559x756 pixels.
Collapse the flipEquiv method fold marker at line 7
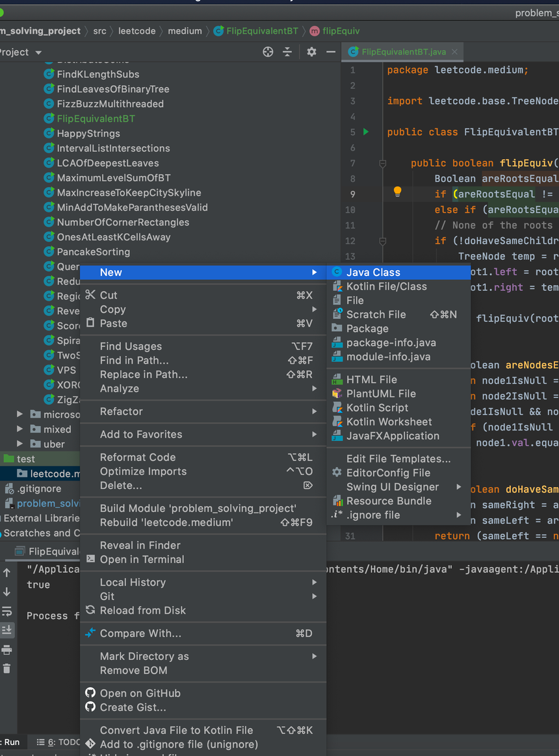pyautogui.click(x=383, y=164)
